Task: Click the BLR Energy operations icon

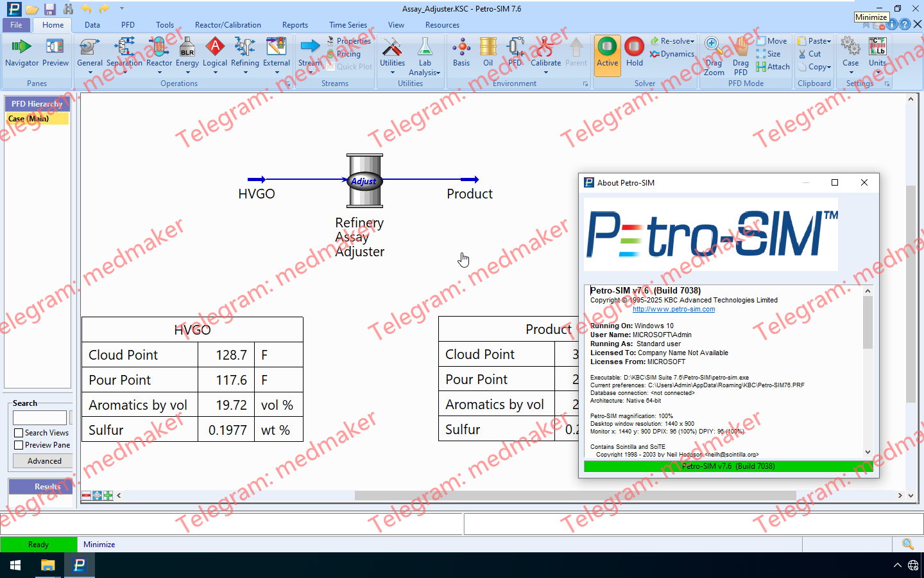Action: pos(187,47)
